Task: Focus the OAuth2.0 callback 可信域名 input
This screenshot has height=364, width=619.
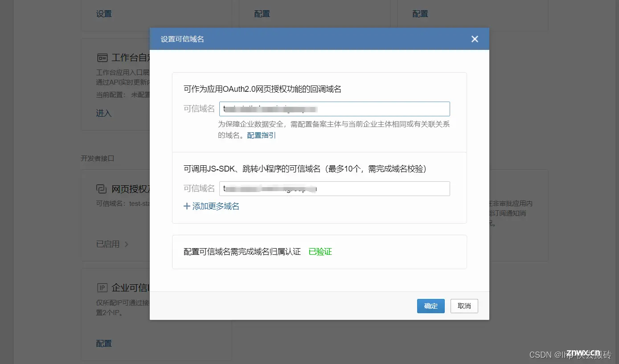Action: pyautogui.click(x=335, y=109)
